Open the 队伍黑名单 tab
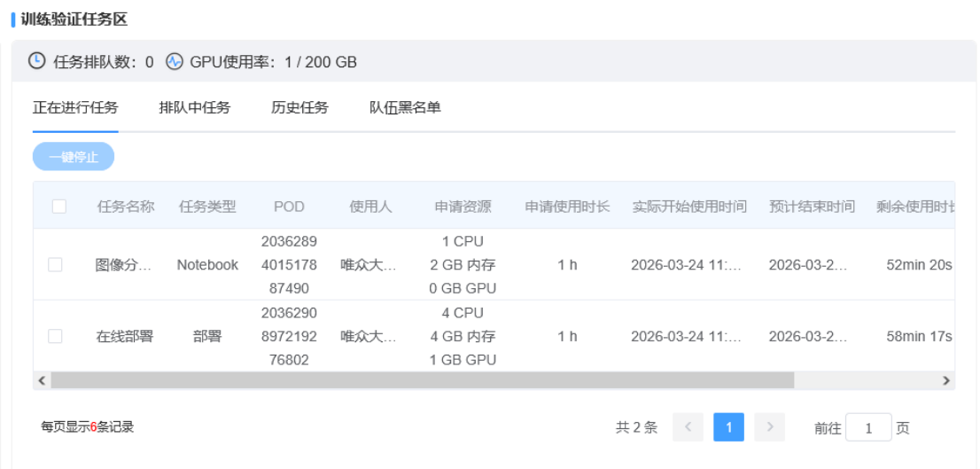The width and height of the screenshot is (980, 469). click(x=406, y=108)
